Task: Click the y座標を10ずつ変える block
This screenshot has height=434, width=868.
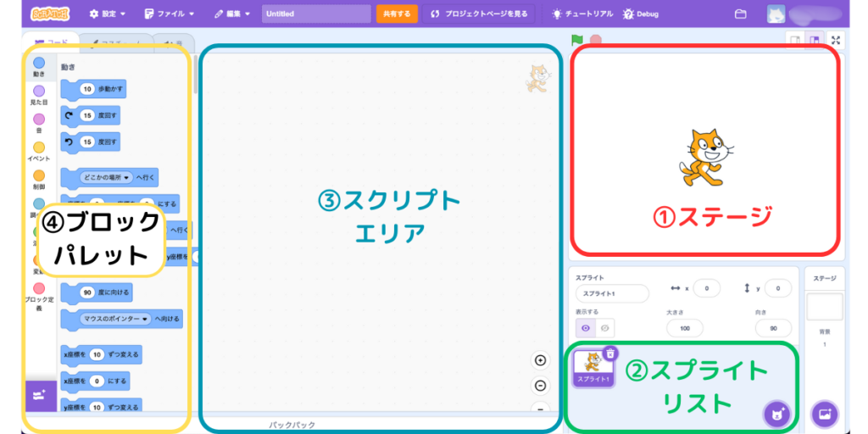Action: tap(102, 407)
